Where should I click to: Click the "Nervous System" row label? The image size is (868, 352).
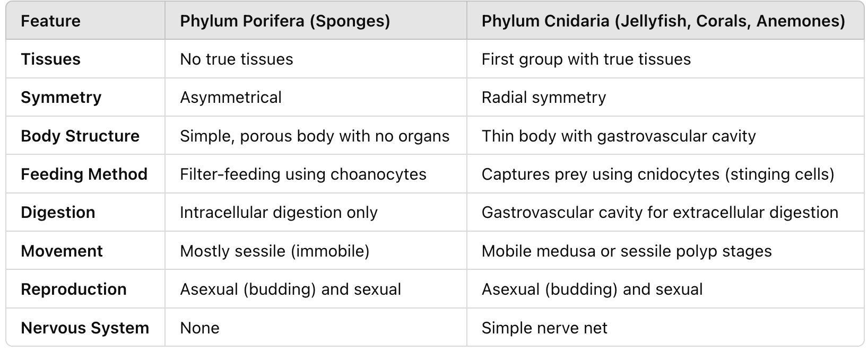tap(85, 328)
